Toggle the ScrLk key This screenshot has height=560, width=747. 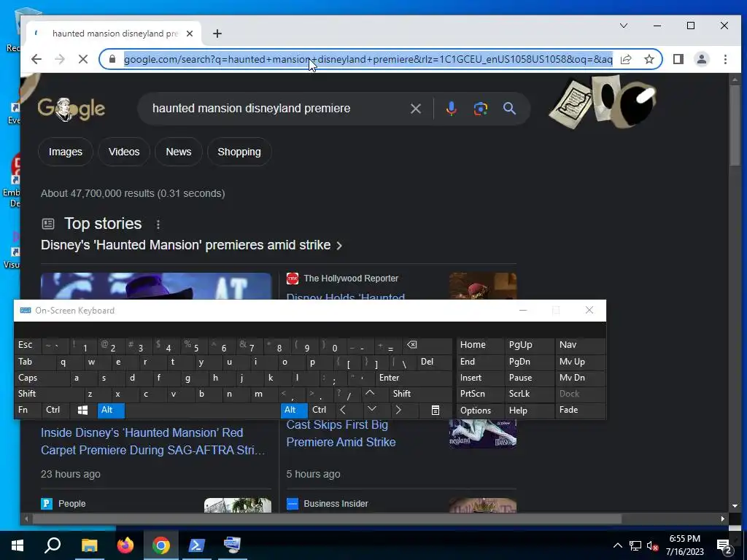[x=528, y=394]
